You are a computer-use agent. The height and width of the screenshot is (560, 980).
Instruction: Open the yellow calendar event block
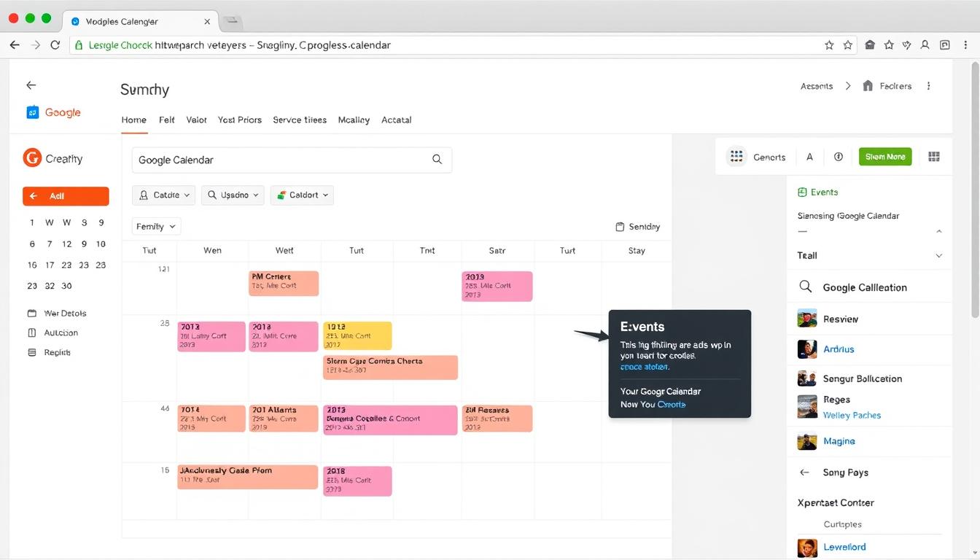point(357,335)
